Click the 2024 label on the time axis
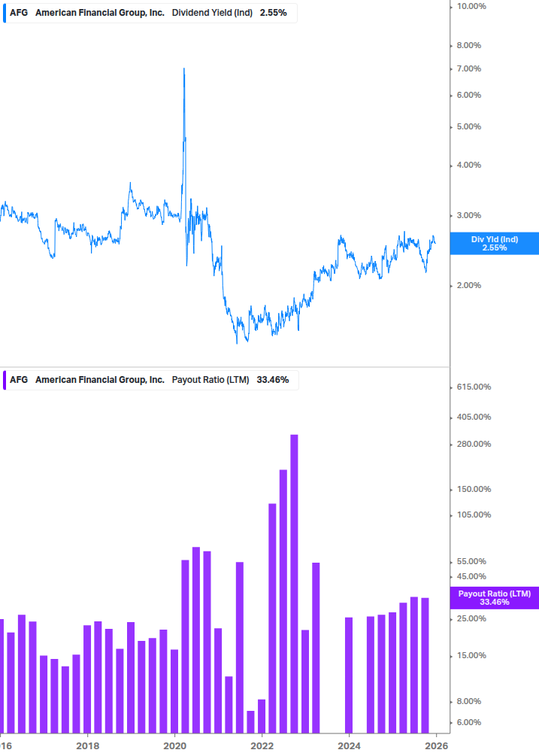Screen dimensions: 539x756 (350, 746)
